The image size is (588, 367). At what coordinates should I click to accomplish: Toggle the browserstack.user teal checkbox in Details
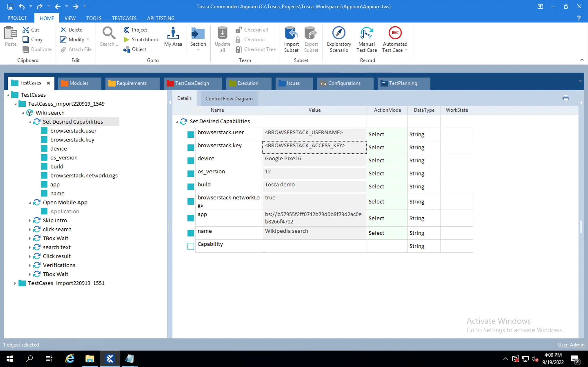point(190,135)
